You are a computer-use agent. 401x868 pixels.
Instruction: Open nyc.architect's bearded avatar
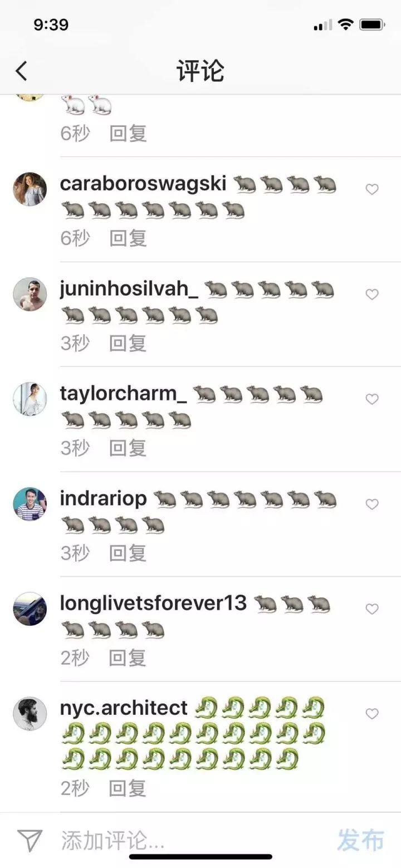tap(30, 714)
